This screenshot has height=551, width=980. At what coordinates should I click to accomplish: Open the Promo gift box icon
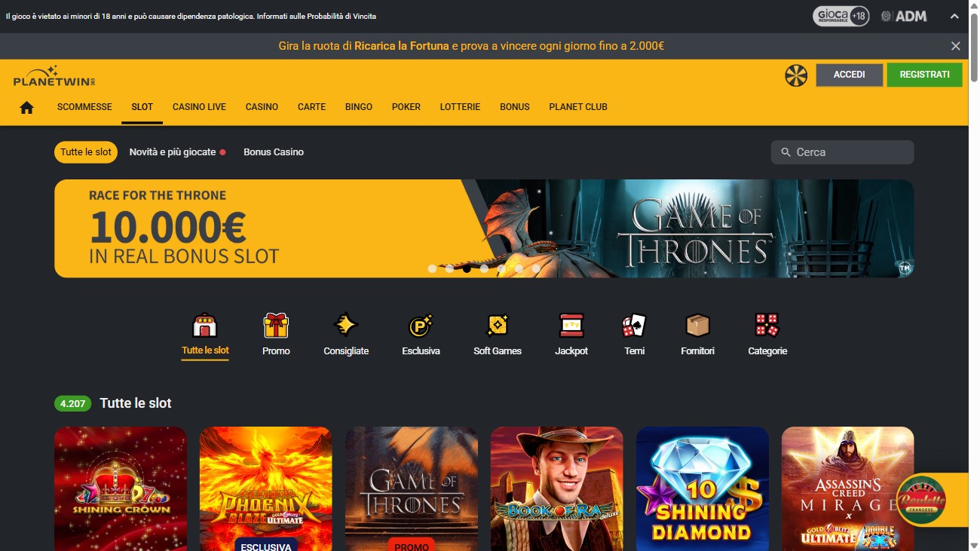point(276,326)
